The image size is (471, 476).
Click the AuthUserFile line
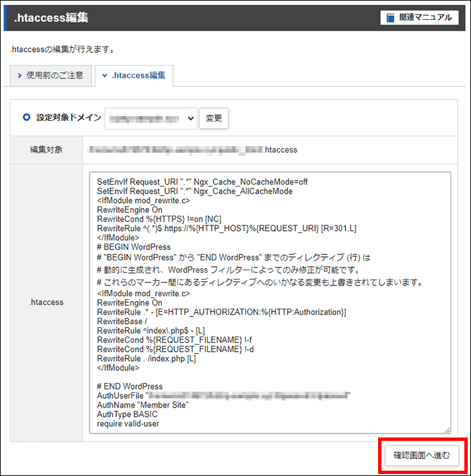[x=224, y=396]
